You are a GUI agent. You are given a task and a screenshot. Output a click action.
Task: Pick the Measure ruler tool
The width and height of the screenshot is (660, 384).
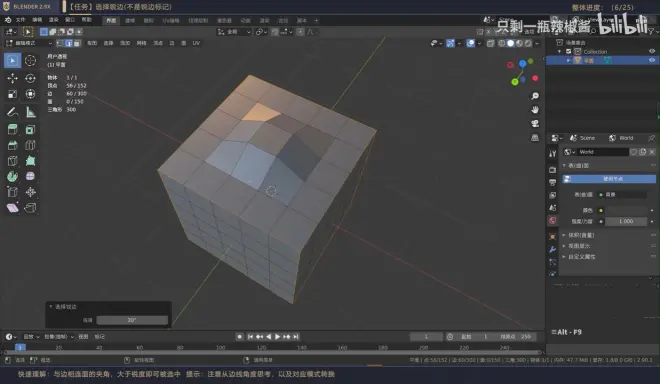coord(30,112)
